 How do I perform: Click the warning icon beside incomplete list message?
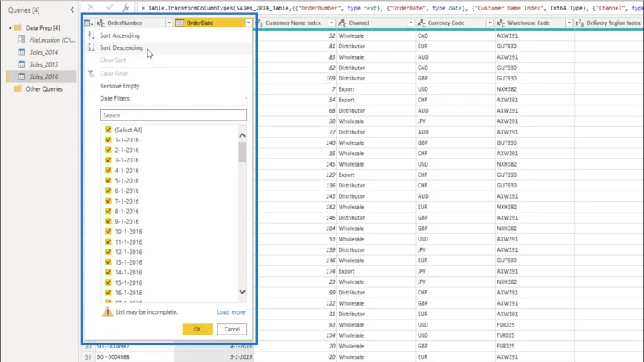[108, 312]
